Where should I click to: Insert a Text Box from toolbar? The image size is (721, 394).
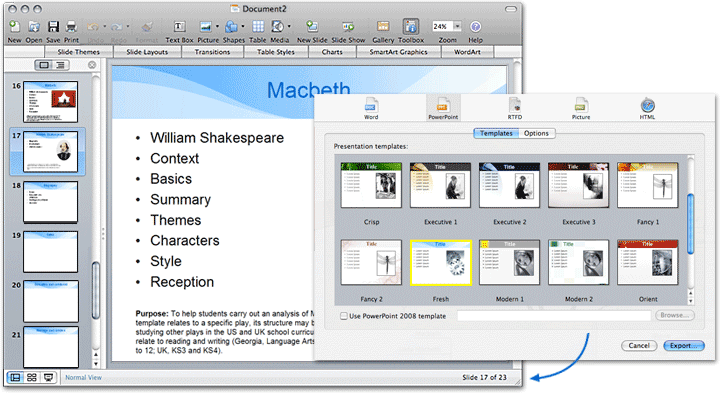(x=179, y=27)
